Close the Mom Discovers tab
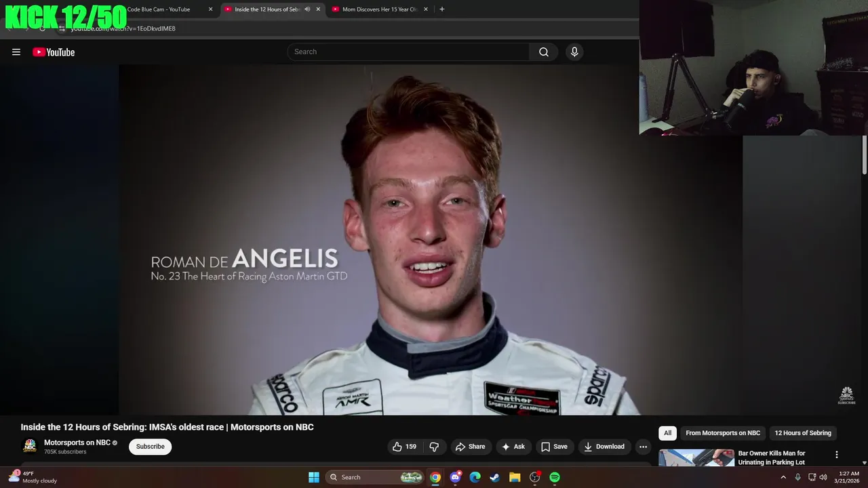Viewport: 868px width, 488px height. pos(426,9)
